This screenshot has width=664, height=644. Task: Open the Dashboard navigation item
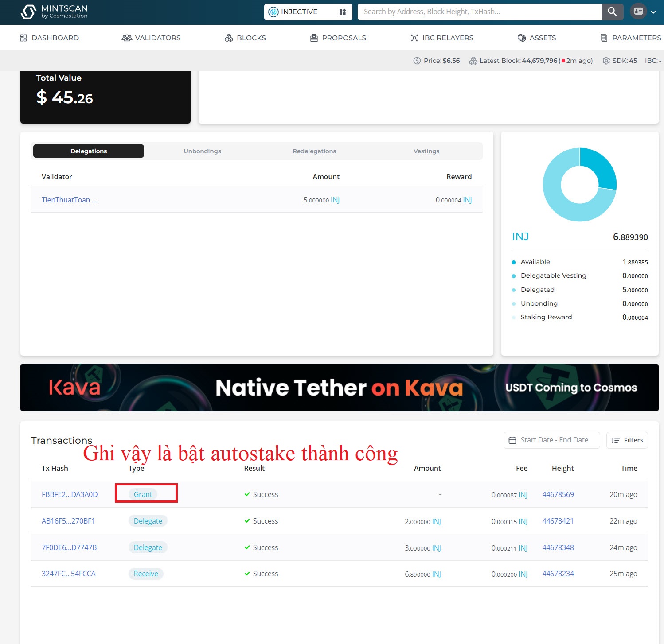click(49, 38)
